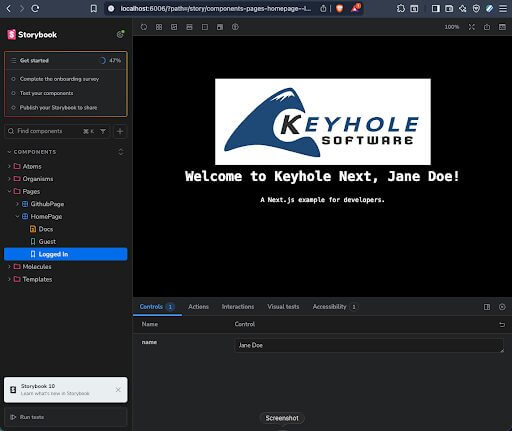The image size is (512, 431).
Task: Go back in the browser
Action: click(8, 9)
